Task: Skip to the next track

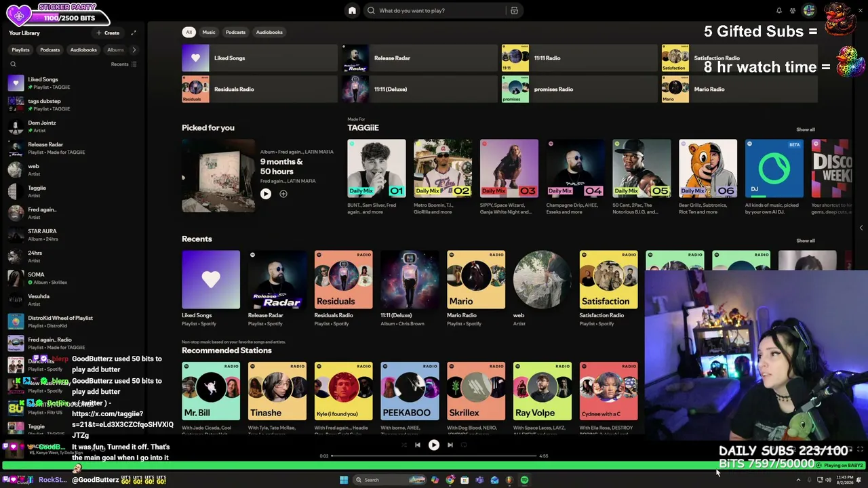Action: click(450, 445)
